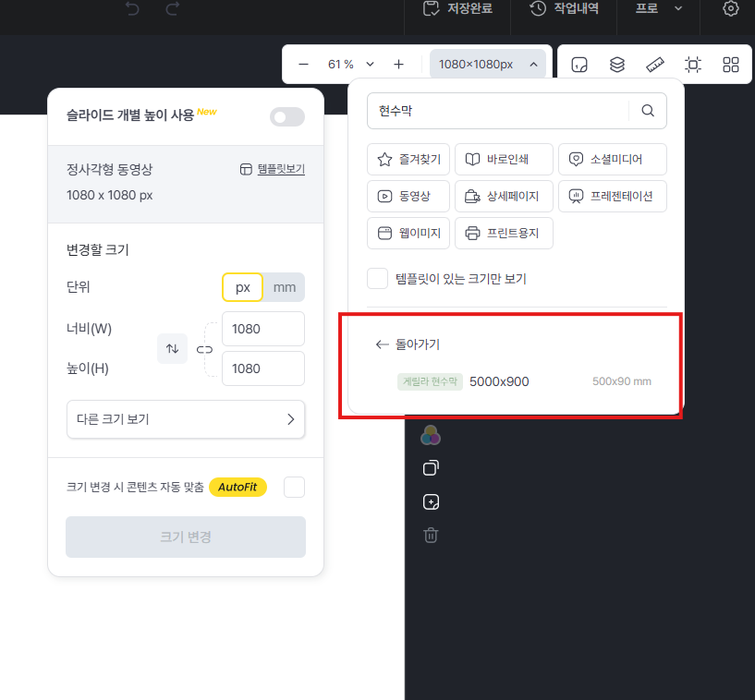Click the 높이(H) height input field
This screenshot has height=700, width=755.
pos(262,368)
